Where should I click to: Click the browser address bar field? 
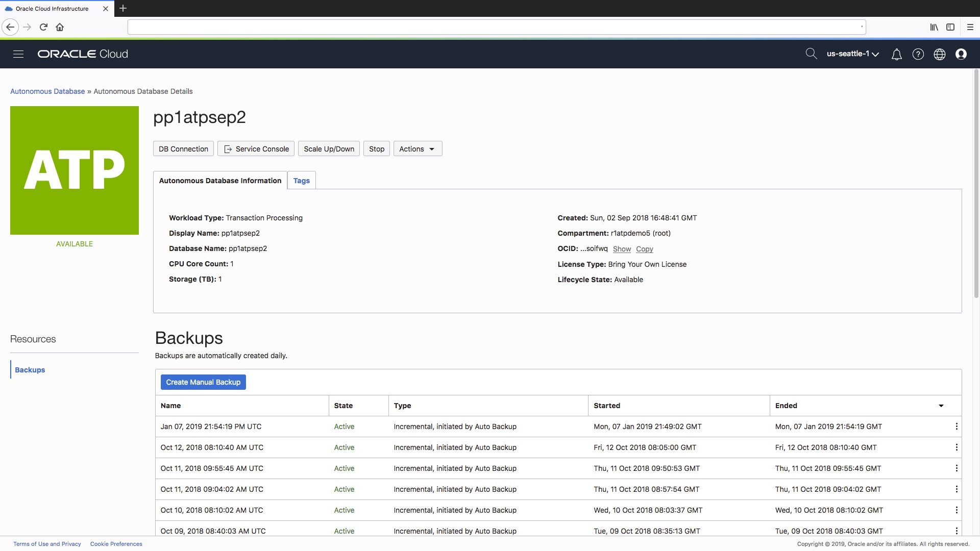[495, 27]
